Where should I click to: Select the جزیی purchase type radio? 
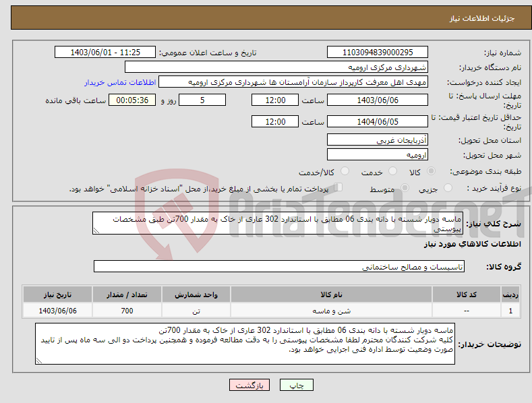click(448, 187)
